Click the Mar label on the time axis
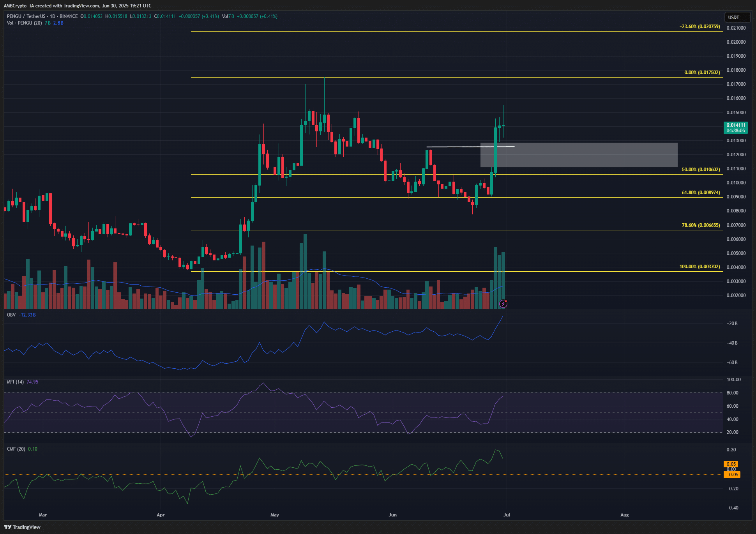The width and height of the screenshot is (756, 534). pyautogui.click(x=43, y=515)
